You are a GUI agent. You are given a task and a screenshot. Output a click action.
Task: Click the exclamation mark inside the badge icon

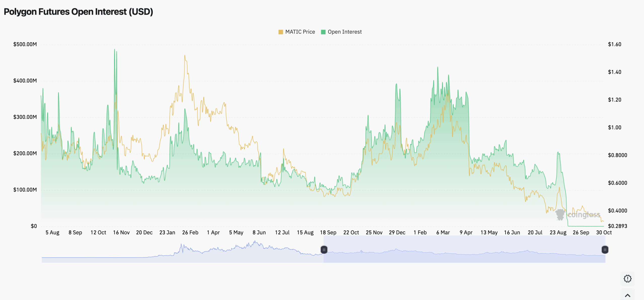click(627, 279)
